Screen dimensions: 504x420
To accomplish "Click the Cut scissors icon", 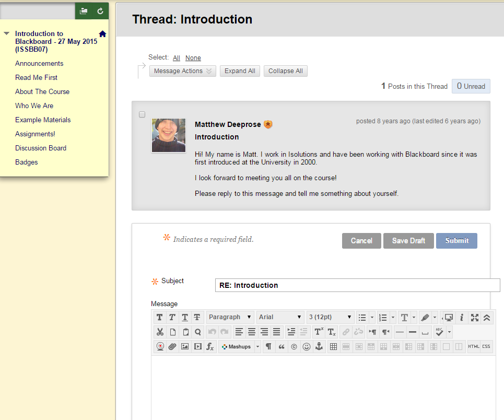I will point(160,332).
